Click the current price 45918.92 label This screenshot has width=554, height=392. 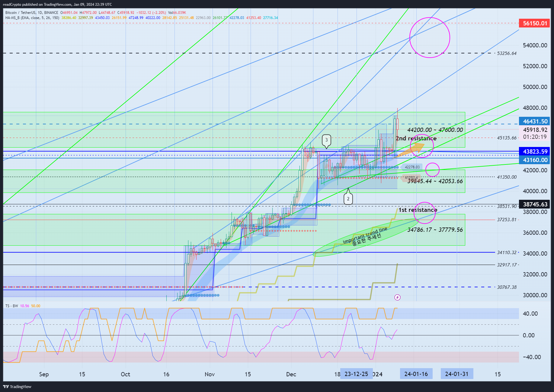535,130
